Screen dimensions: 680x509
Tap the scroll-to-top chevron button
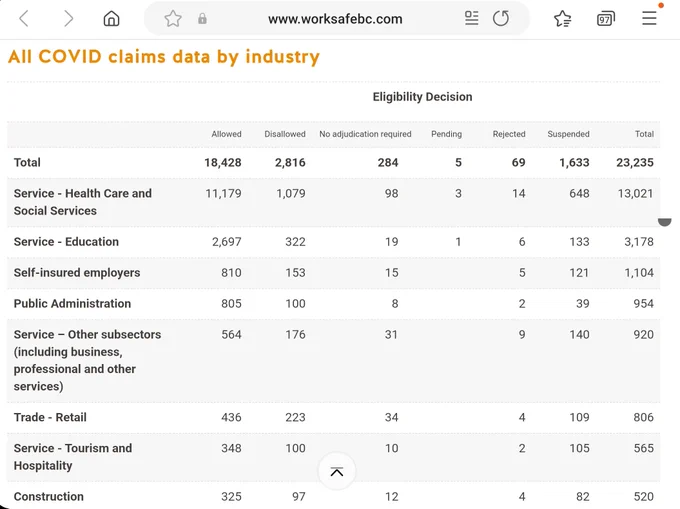337,471
